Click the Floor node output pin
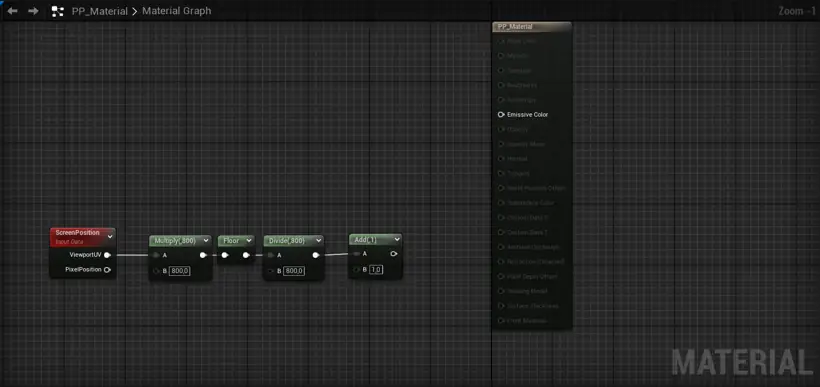The image size is (820, 387). point(246,255)
